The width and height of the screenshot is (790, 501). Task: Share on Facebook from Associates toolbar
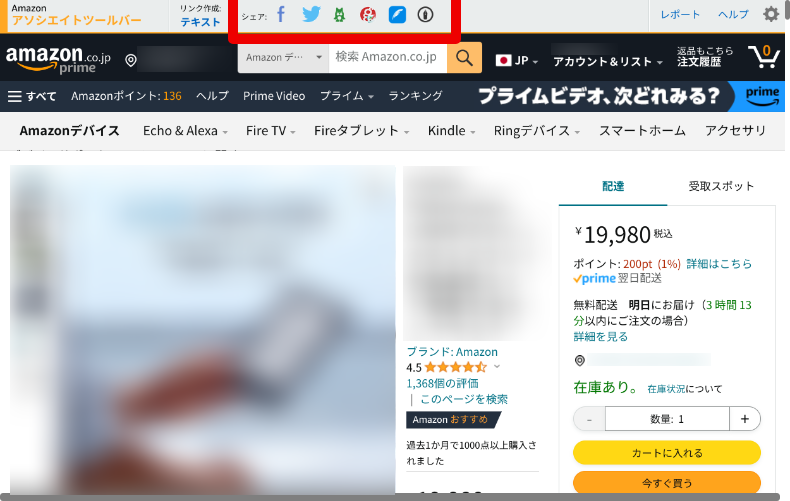[x=281, y=15]
